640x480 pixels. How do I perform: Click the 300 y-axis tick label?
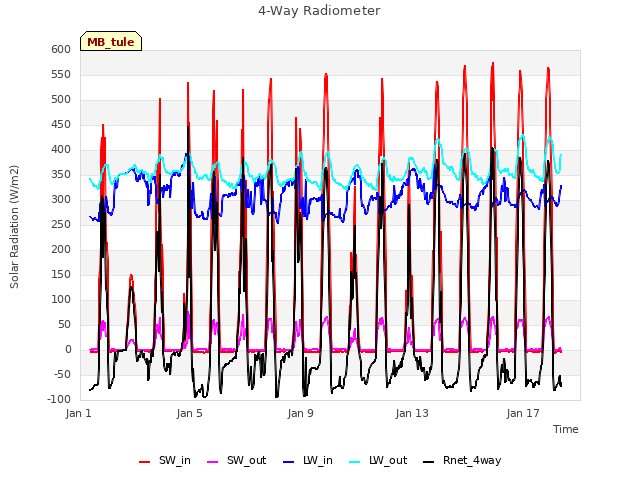pos(61,200)
